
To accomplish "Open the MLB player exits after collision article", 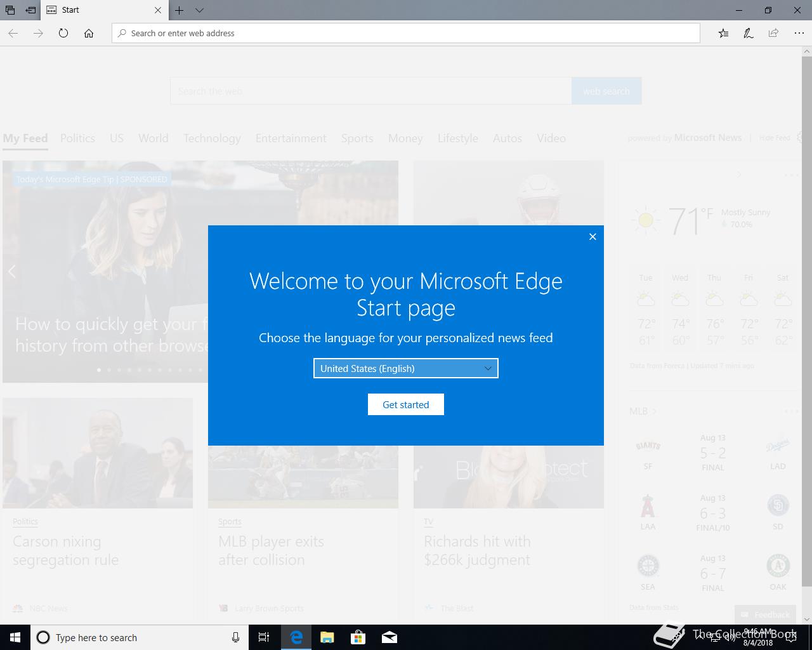I will tap(271, 550).
